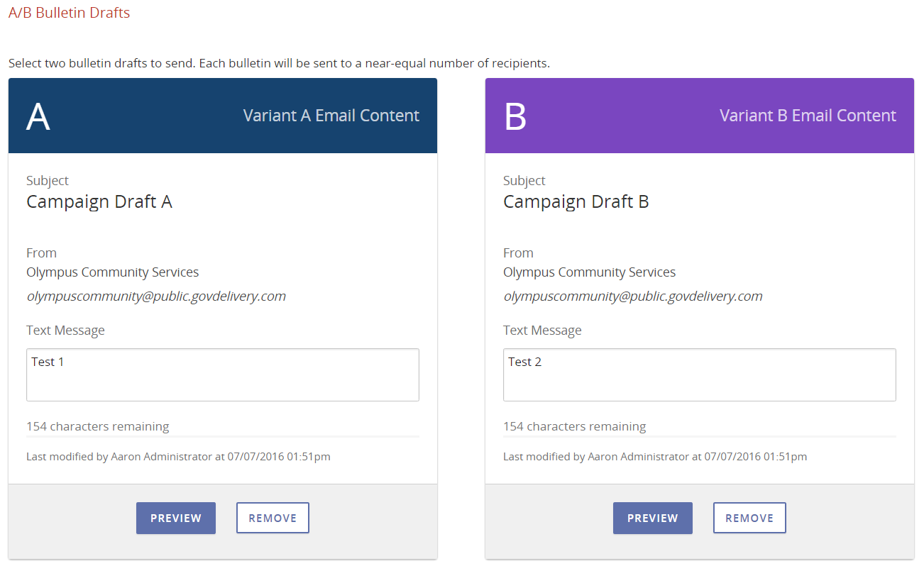Click Preview button for Variant A

[x=175, y=518]
